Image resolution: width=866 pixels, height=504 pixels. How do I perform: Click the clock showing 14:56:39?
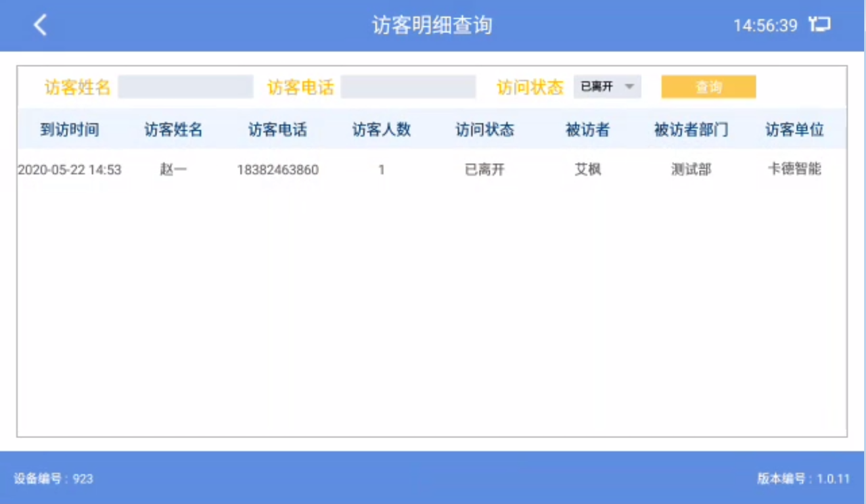pyautogui.click(x=765, y=26)
